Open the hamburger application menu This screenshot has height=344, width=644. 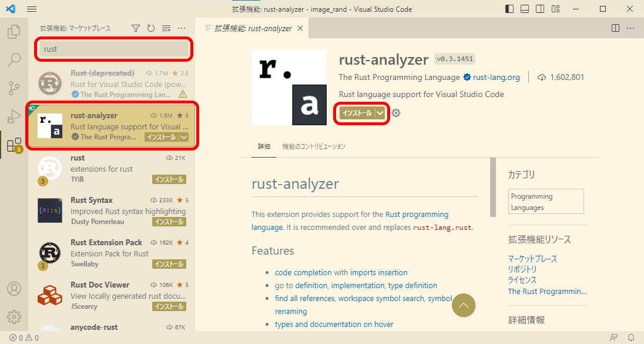click(32, 9)
